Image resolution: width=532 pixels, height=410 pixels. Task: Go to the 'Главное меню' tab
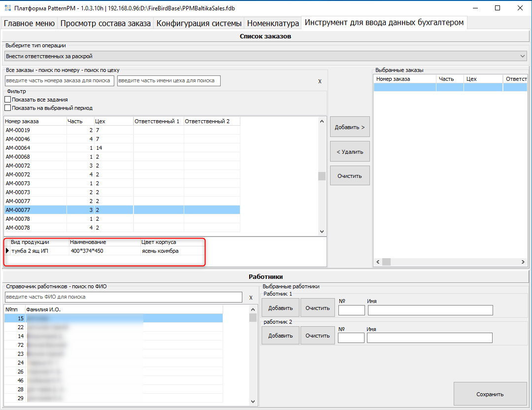(x=30, y=23)
